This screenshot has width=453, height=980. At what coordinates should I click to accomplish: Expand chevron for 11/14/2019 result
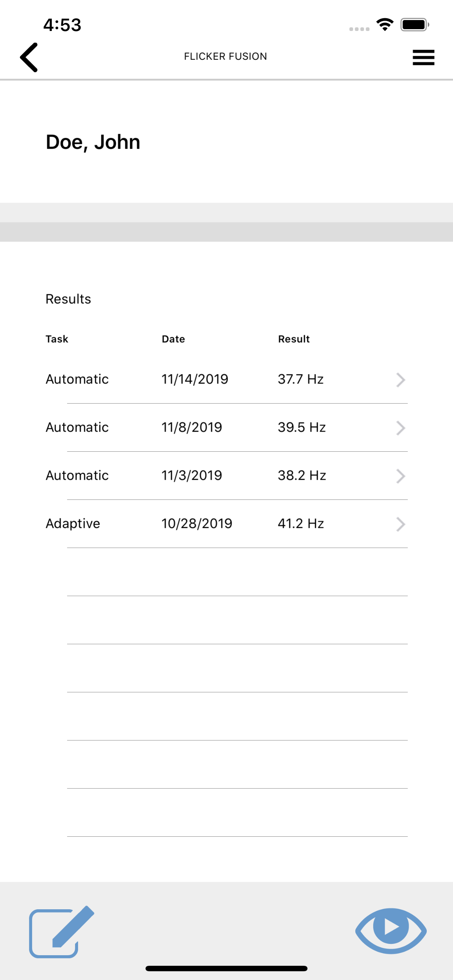tap(400, 380)
